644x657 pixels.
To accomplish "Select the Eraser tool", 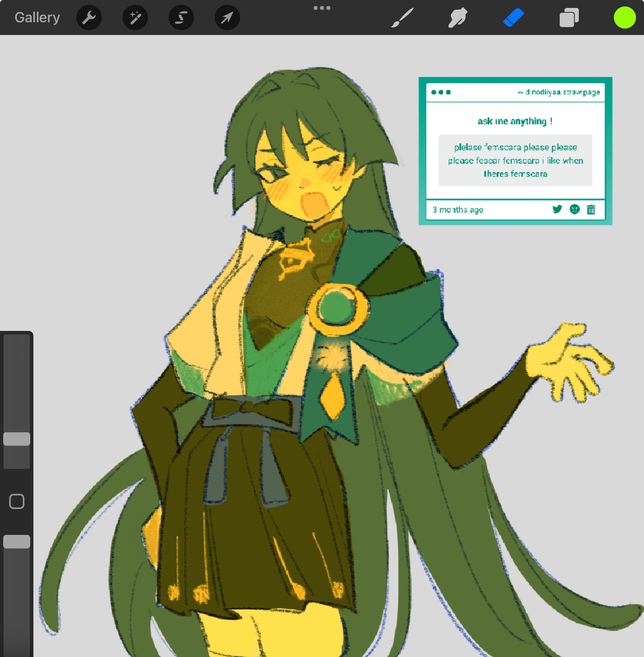I will coord(513,17).
